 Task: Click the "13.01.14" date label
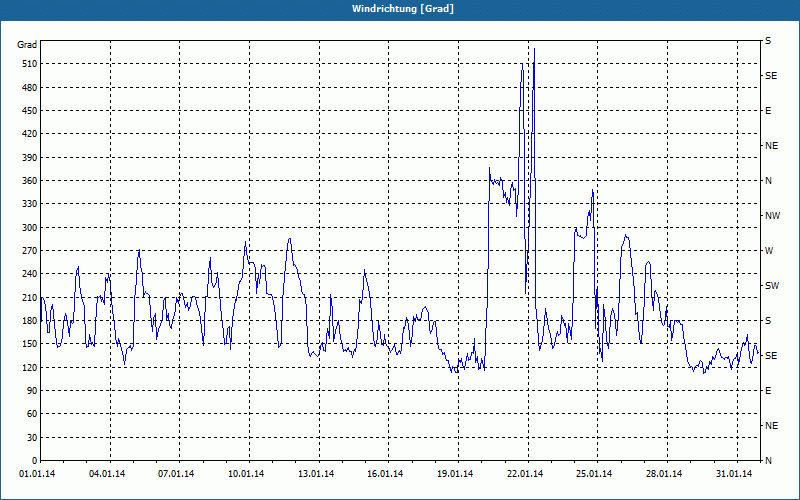[x=316, y=474]
